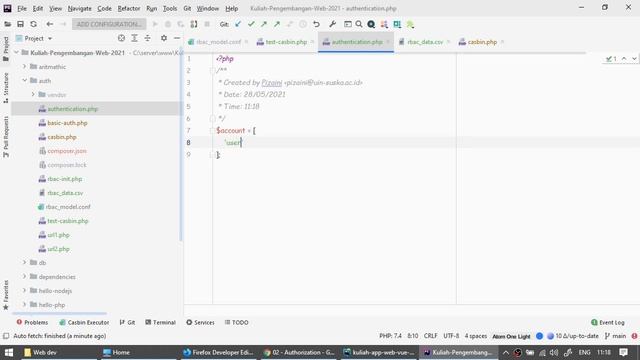Switch to Firefox Developer Edition taskbar window

pyautogui.click(x=218, y=352)
